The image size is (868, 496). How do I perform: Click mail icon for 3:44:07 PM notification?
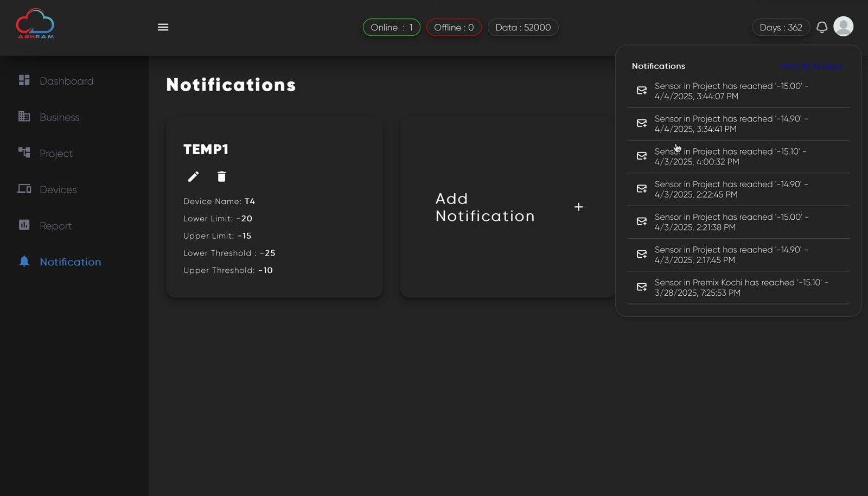coord(641,91)
